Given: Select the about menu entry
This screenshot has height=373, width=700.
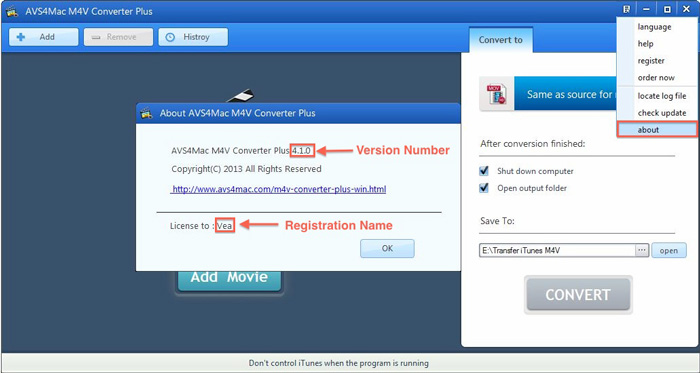Looking at the screenshot, I should [657, 130].
